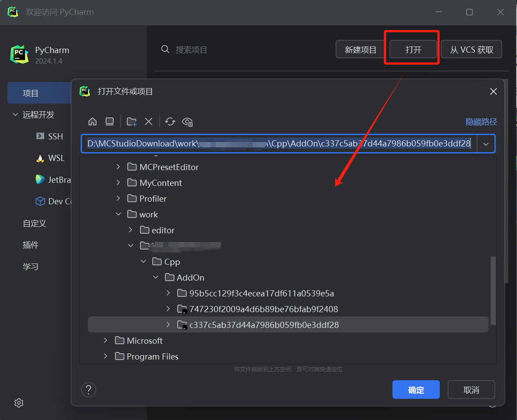Screen dimensions: 517x420
Task: Click the SSH terminal icon
Action: [x=40, y=136]
